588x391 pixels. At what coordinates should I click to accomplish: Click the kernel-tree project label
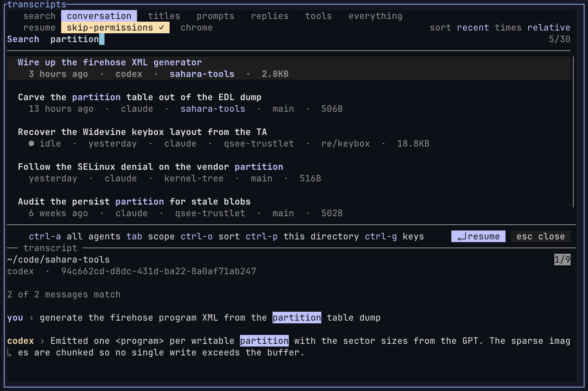click(x=194, y=178)
